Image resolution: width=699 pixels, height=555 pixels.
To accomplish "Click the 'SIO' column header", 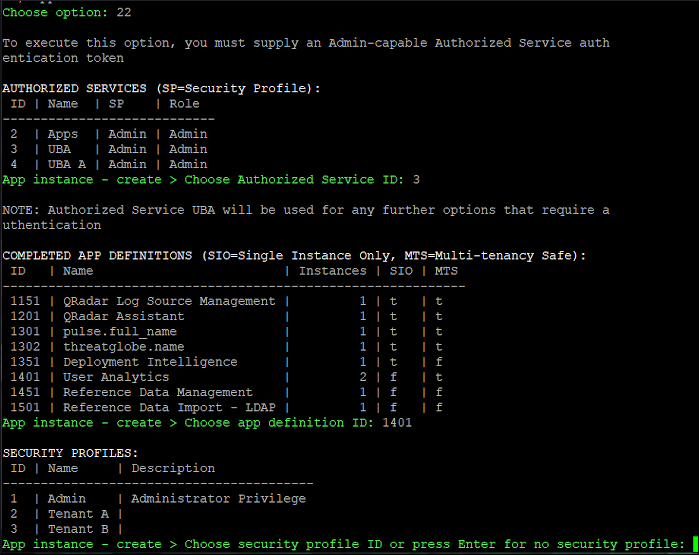I will (401, 271).
